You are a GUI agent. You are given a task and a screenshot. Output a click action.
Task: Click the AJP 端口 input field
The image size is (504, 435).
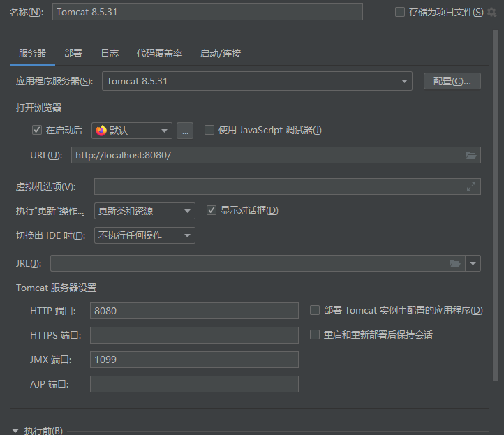[195, 384]
